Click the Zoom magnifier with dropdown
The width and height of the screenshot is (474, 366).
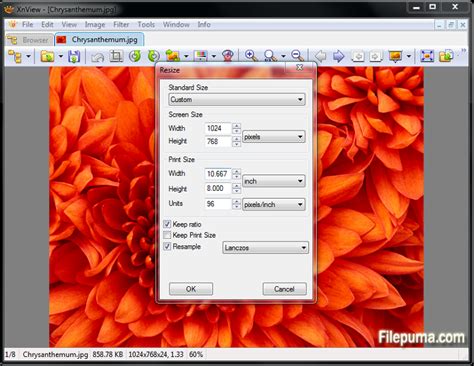click(x=270, y=56)
